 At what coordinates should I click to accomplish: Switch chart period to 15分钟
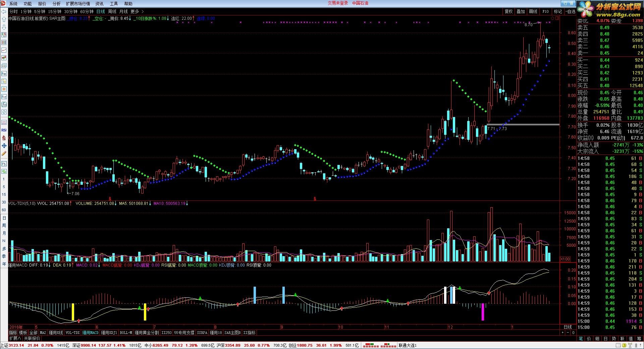pyautogui.click(x=54, y=11)
